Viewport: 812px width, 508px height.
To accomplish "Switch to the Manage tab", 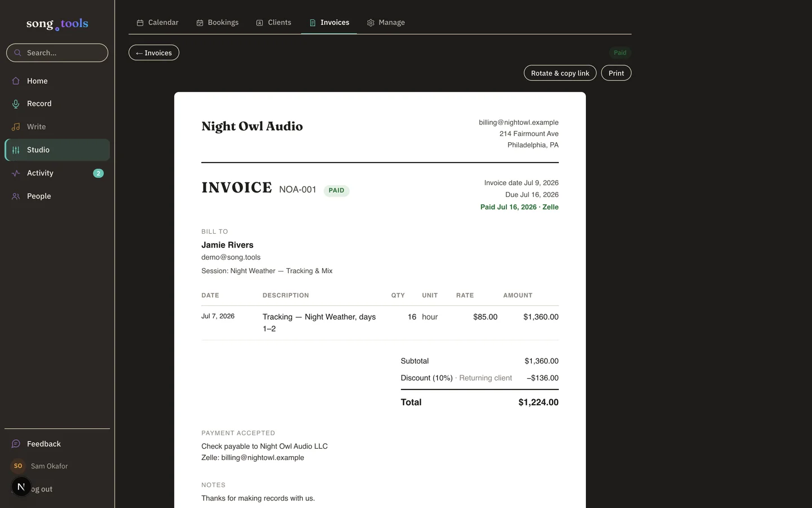I will tap(386, 23).
